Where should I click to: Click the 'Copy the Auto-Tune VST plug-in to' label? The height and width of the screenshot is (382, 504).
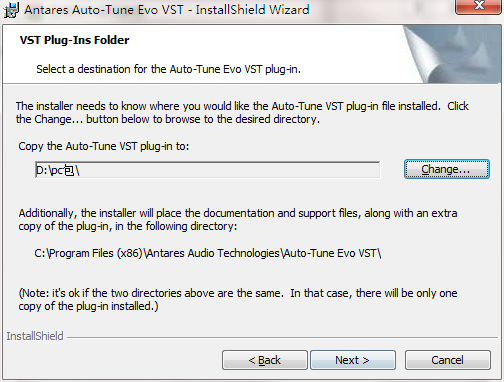tap(104, 146)
